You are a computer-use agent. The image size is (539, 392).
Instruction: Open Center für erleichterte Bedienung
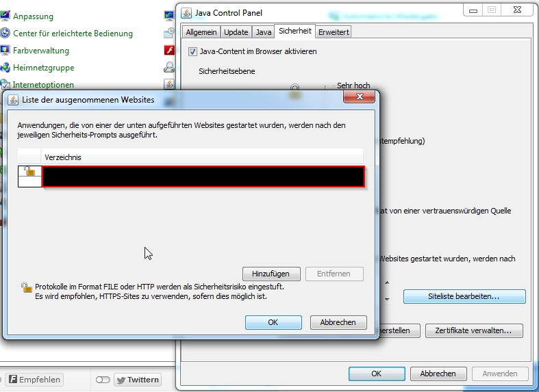pos(73,34)
